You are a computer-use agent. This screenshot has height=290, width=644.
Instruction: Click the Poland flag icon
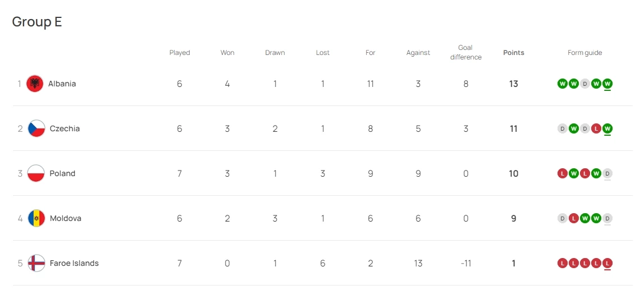[x=36, y=173]
